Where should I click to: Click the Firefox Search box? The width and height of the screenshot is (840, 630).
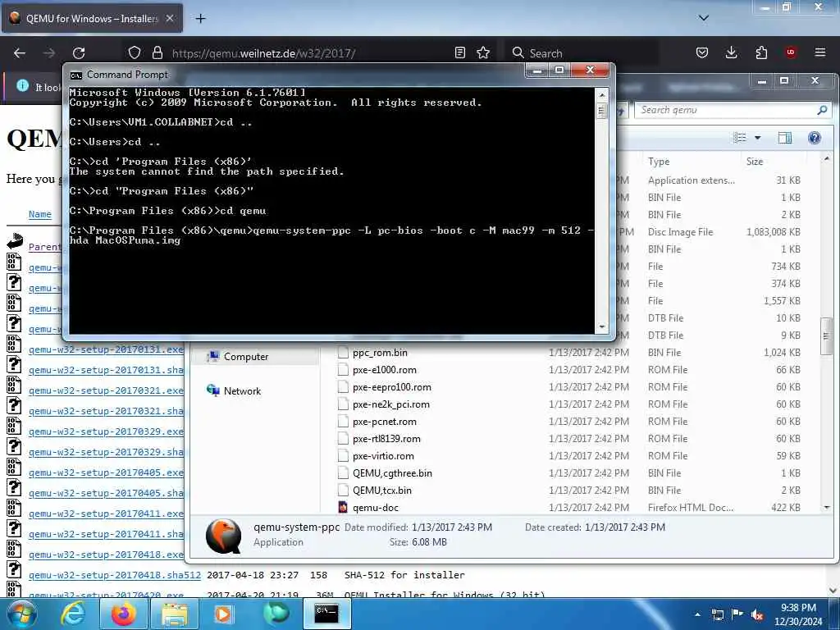point(582,53)
